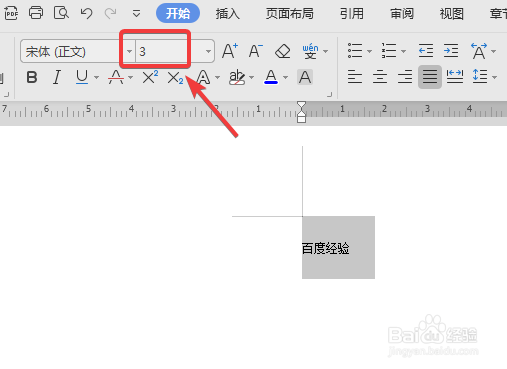Screen dimensions: 507x369
Task: Click the line spacing icon
Action: coord(480,77)
